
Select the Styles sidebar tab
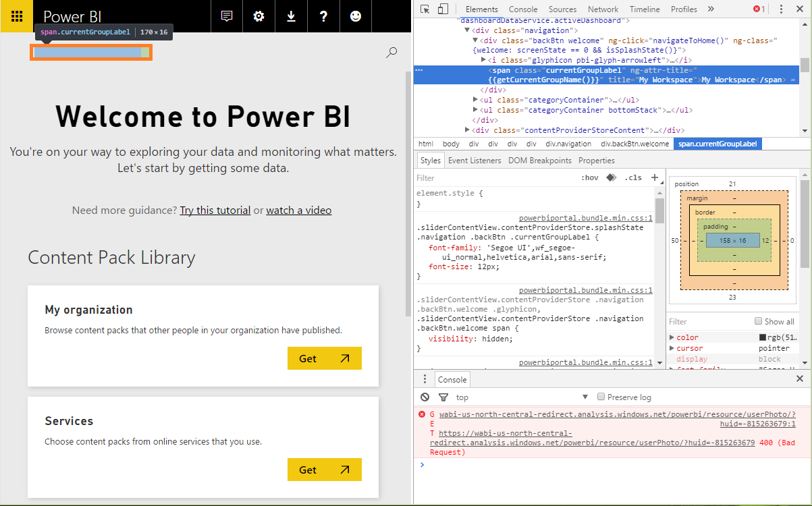coord(430,161)
